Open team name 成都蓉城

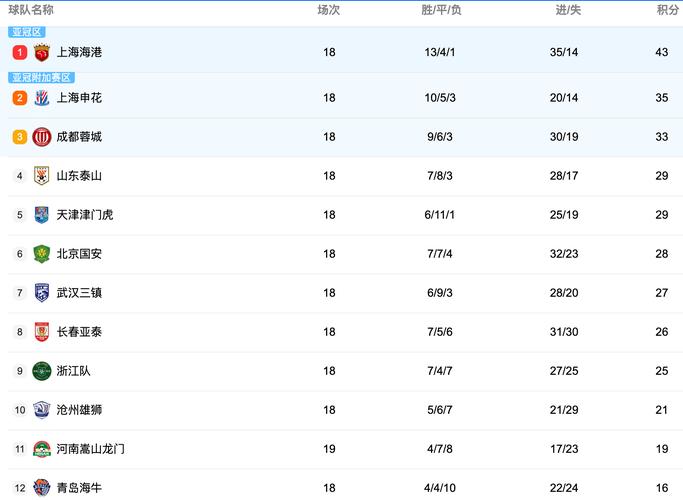(x=79, y=137)
